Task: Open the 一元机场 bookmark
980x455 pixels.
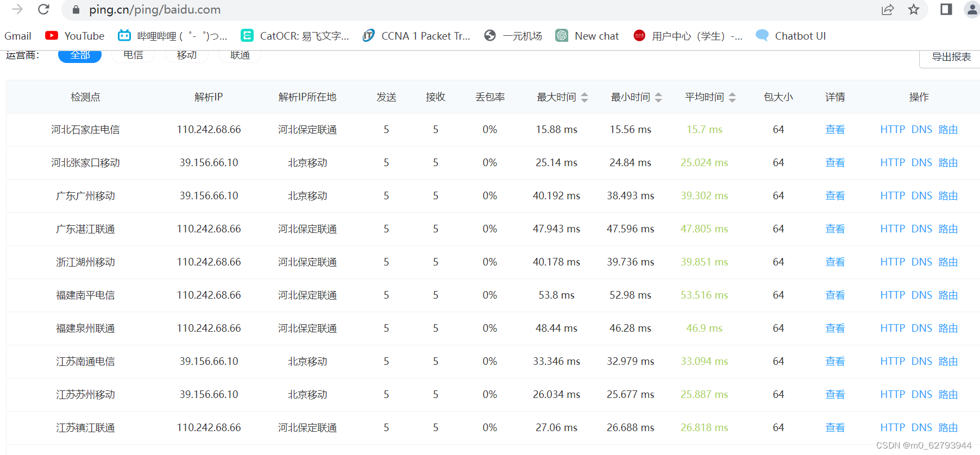Action: 513,36
